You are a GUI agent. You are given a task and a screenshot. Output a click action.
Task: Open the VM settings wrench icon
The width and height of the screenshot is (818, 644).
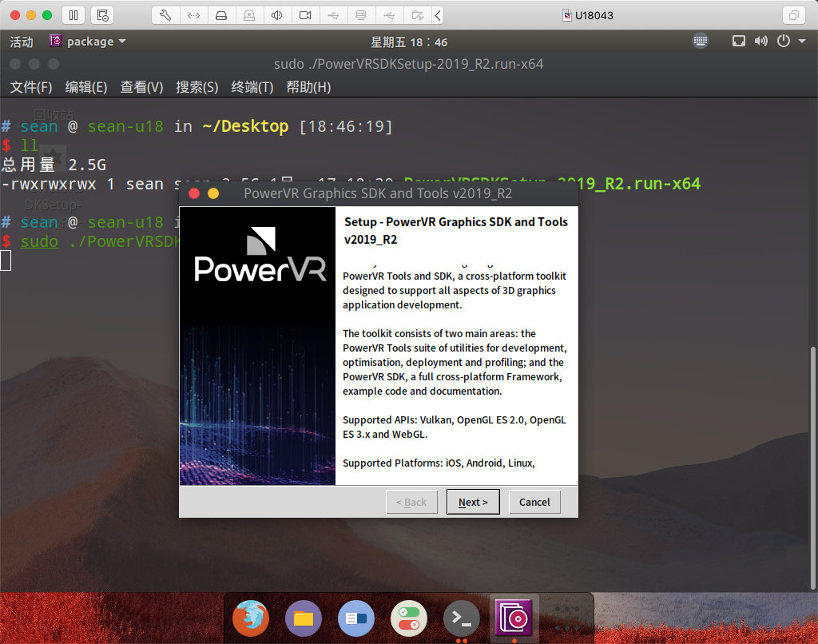click(x=165, y=15)
